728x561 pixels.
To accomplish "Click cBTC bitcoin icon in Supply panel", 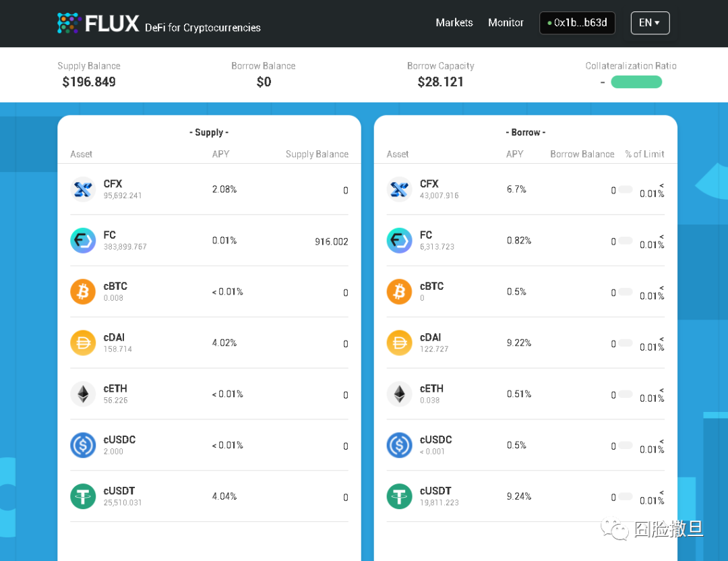I will [x=83, y=292].
